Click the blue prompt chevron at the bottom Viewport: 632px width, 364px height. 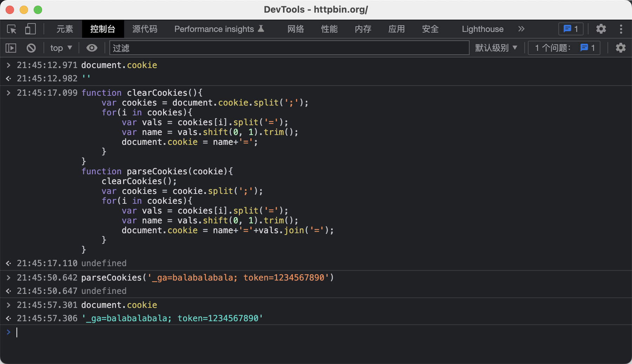click(8, 332)
